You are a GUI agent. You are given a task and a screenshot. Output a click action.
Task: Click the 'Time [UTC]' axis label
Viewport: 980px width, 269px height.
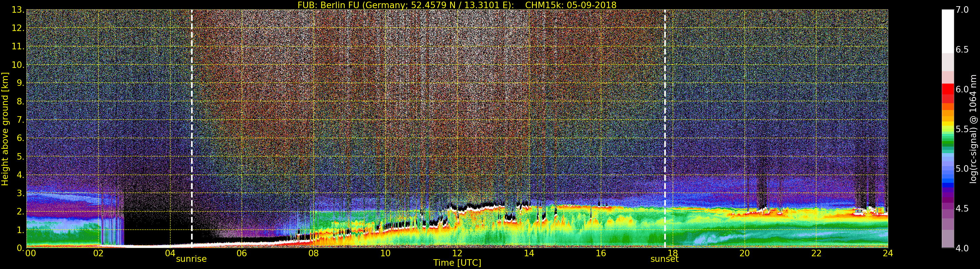(457, 263)
